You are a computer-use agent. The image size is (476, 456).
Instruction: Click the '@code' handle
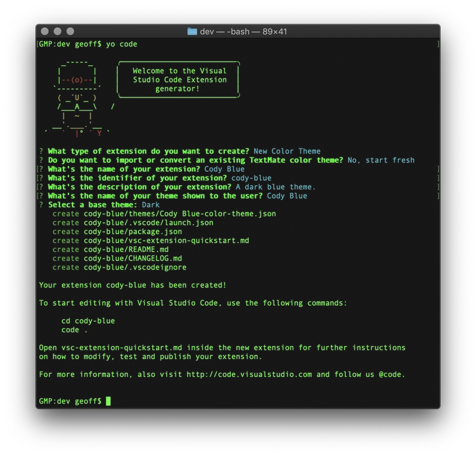[390, 375]
